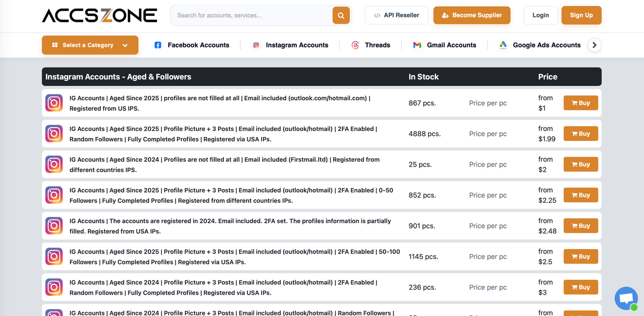Click the grid icon in Select a Category
Viewport: 644px width, 316px height.
(x=55, y=45)
